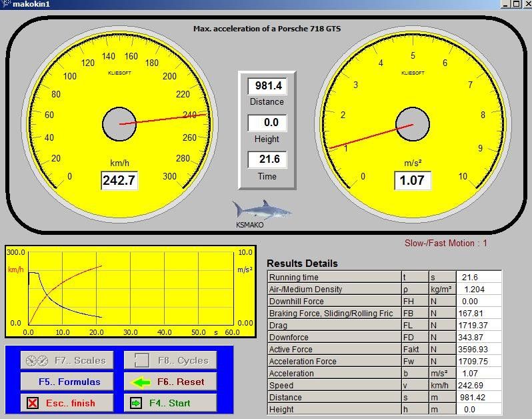Reset simulation with F6.. Reset

pos(170,382)
